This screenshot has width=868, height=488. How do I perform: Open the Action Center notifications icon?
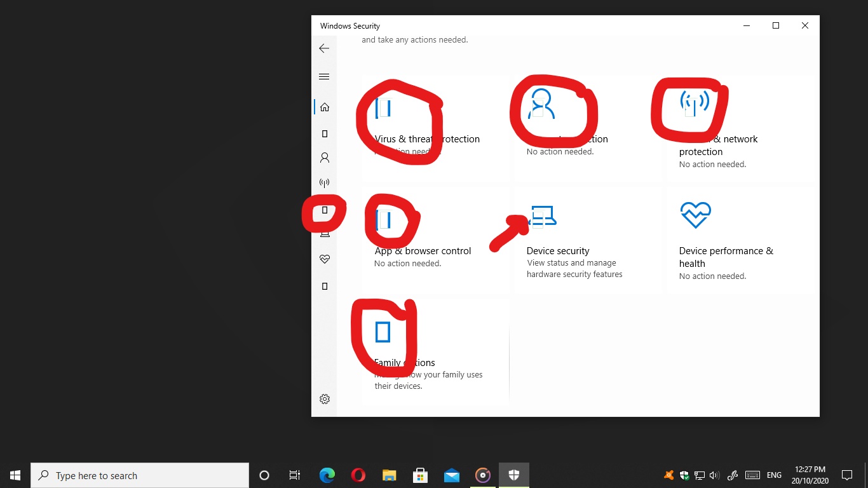[x=847, y=475]
